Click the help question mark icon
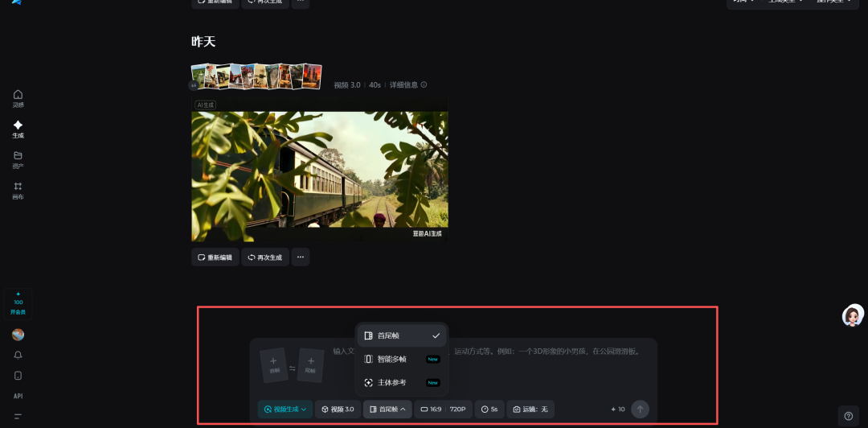 click(x=848, y=416)
